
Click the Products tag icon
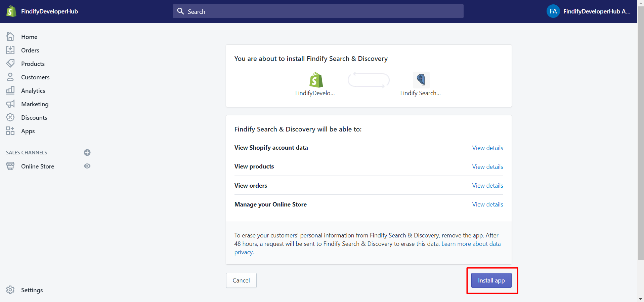[10, 63]
